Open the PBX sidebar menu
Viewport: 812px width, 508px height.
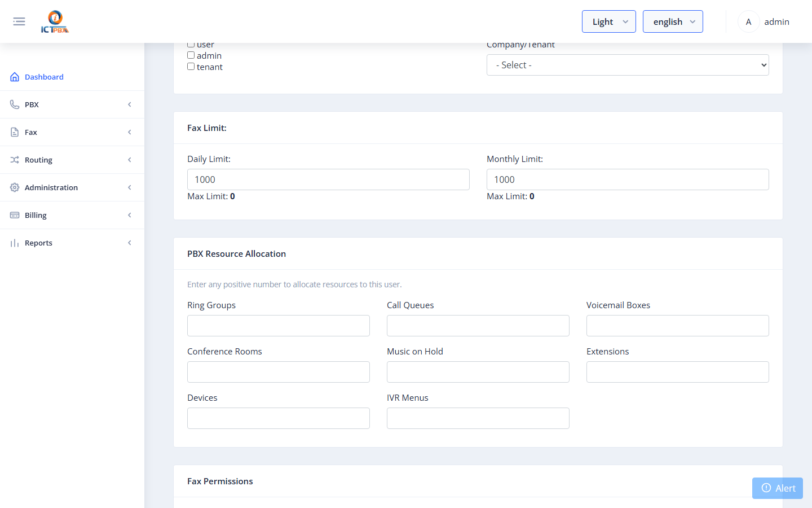[x=72, y=104]
